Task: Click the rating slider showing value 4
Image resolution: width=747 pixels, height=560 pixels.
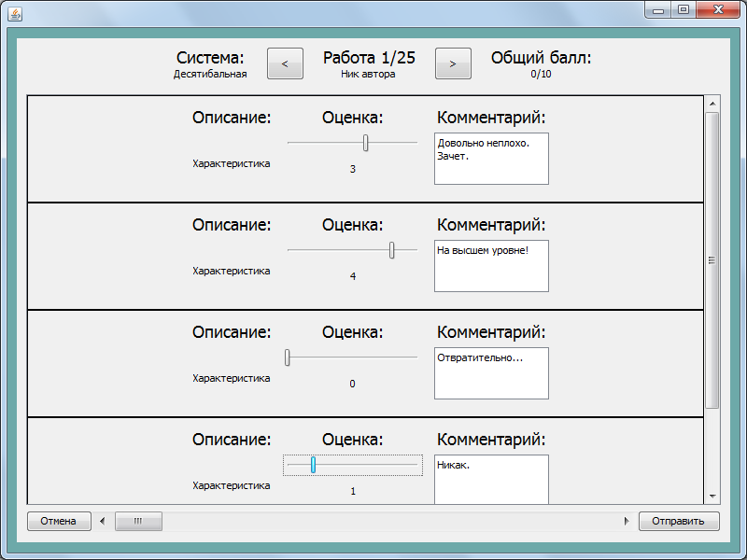Action: (x=353, y=250)
